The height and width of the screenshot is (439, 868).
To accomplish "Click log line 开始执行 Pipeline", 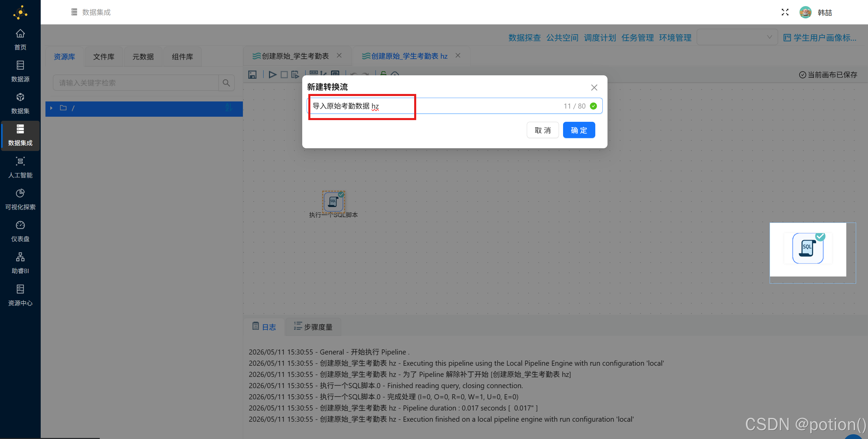I will (329, 352).
